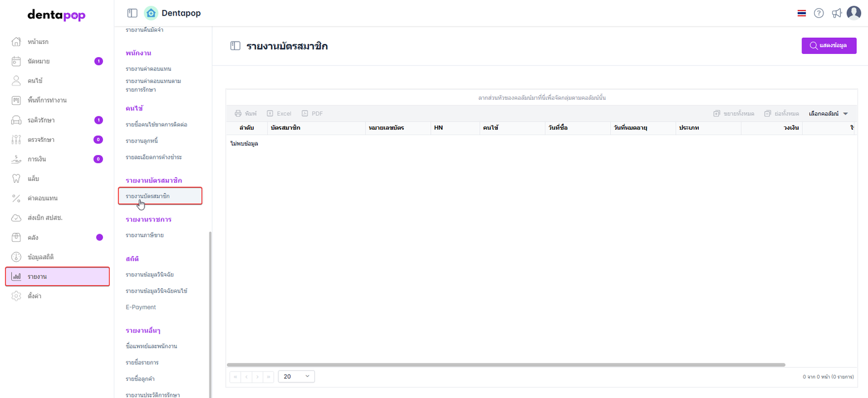Open the รายชื่อรายการ report link
Screen dimensions: 868x398
coord(143,362)
